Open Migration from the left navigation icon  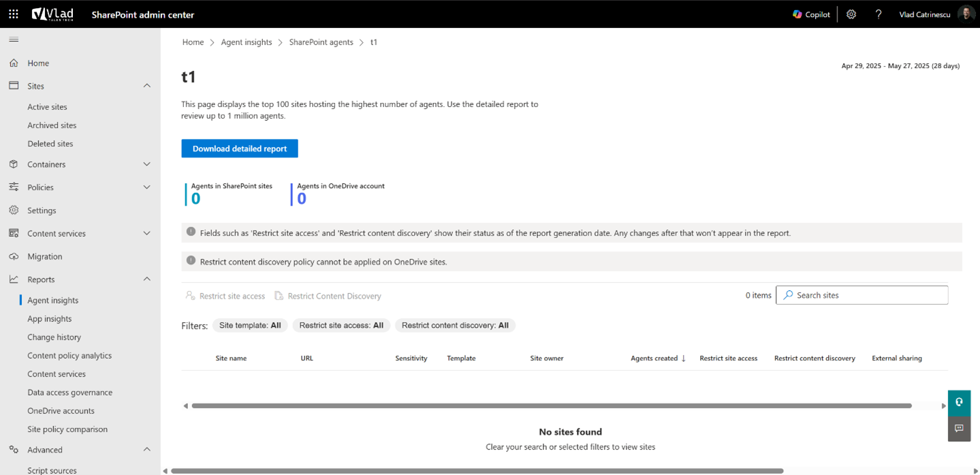pyautogui.click(x=13, y=256)
